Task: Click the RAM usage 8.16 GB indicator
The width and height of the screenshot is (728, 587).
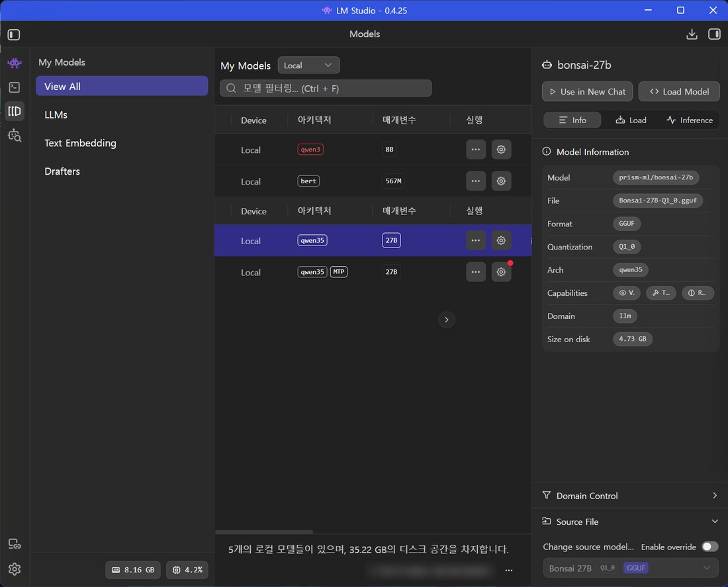Action: coord(133,570)
